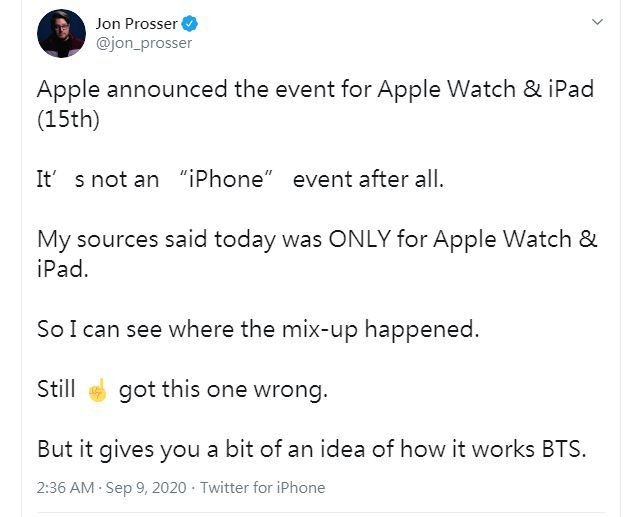Open the Twitter for iPhone source link
Viewport: 628px width, 517px height.
[x=263, y=488]
